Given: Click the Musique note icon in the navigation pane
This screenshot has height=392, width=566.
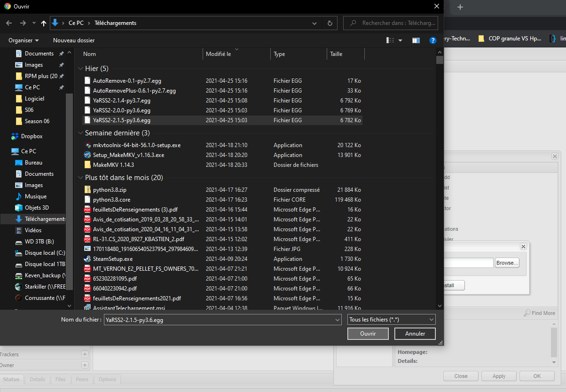Looking at the screenshot, I should 19,196.
